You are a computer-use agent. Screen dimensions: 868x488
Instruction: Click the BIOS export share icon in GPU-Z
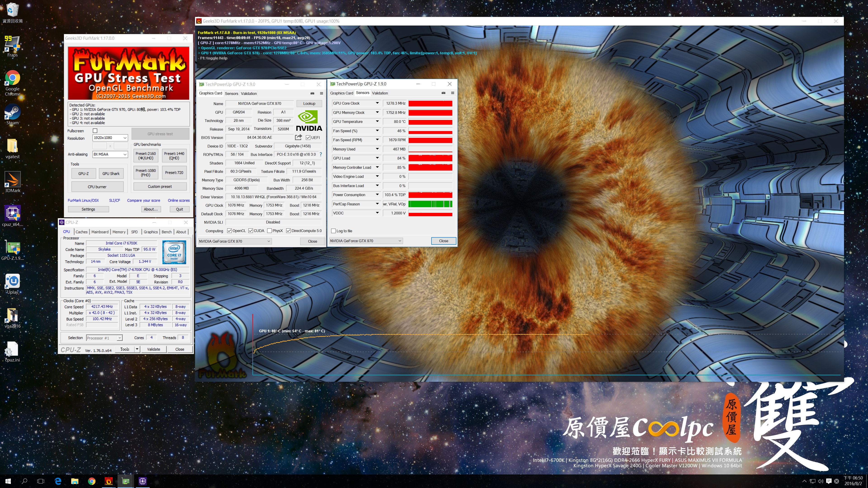(298, 137)
